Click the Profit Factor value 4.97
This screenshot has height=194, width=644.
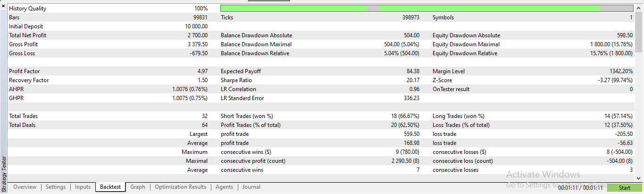202,71
